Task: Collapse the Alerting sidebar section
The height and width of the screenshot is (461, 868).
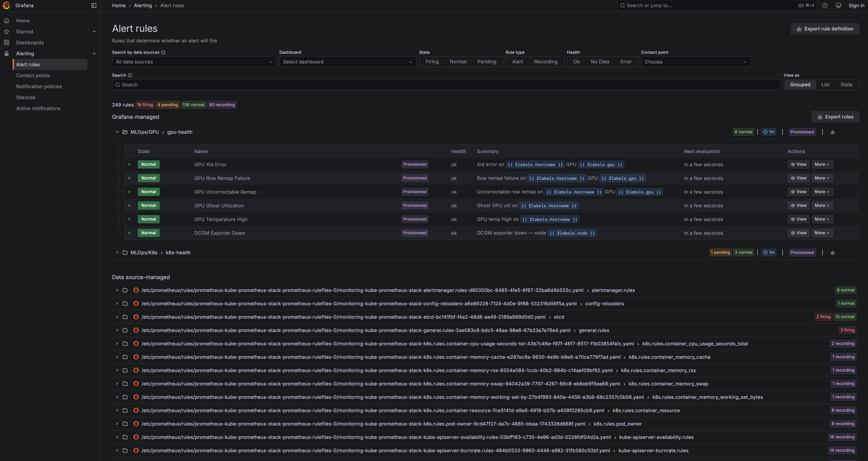Action: point(94,54)
